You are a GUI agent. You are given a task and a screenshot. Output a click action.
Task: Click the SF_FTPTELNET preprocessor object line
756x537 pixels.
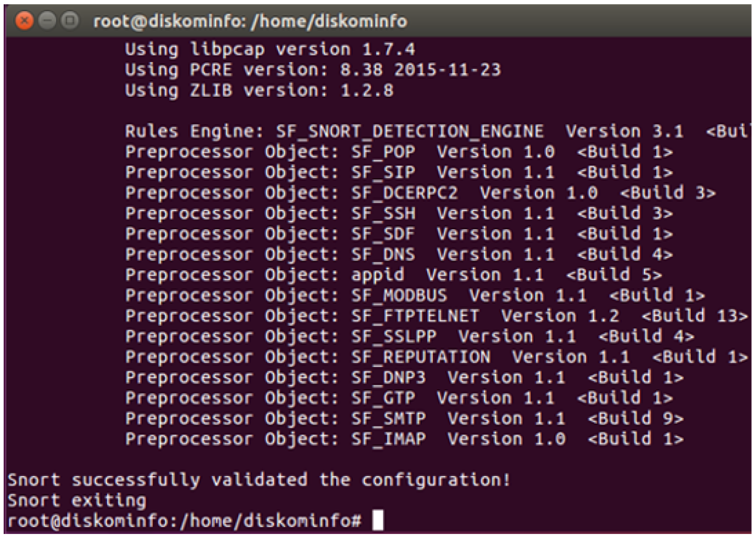[436, 316]
